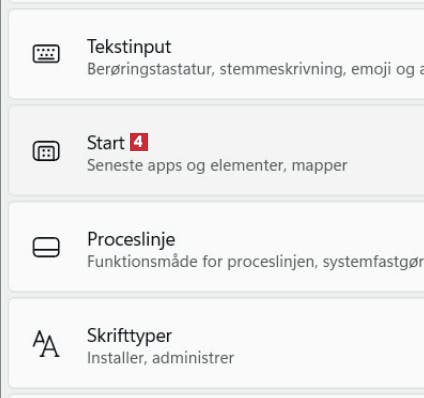Click the 'Seneste apps og elementer, mapper' text

point(217,166)
